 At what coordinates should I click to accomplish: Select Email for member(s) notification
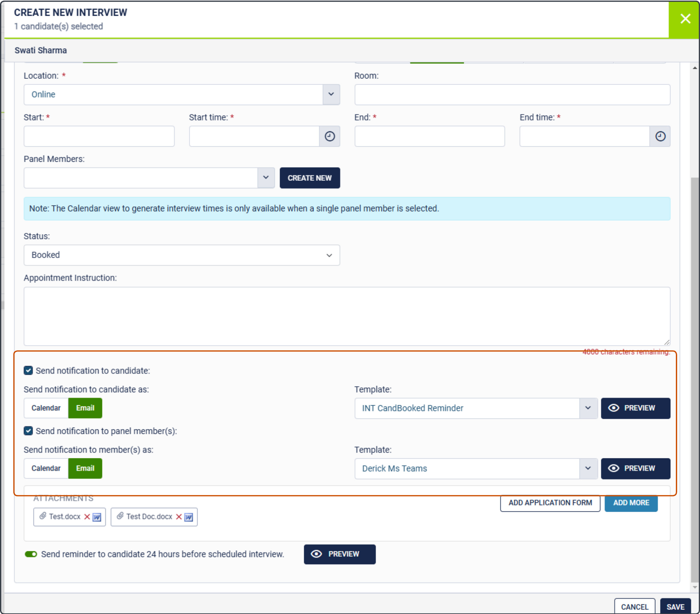(85, 468)
